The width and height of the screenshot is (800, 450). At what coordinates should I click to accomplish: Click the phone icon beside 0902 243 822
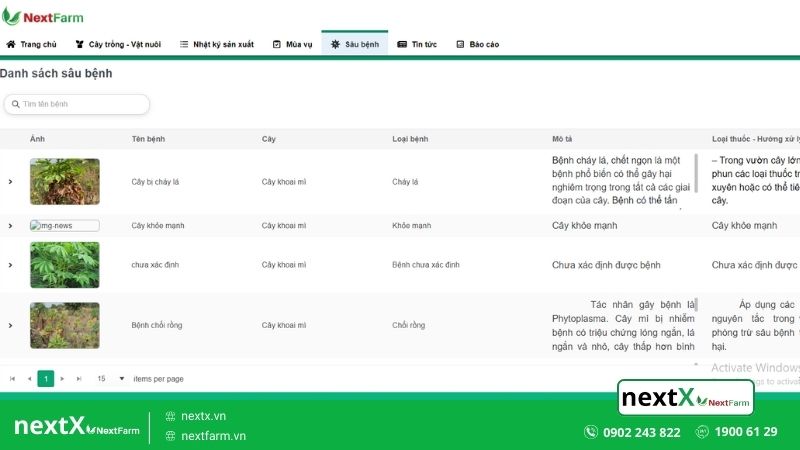591,432
